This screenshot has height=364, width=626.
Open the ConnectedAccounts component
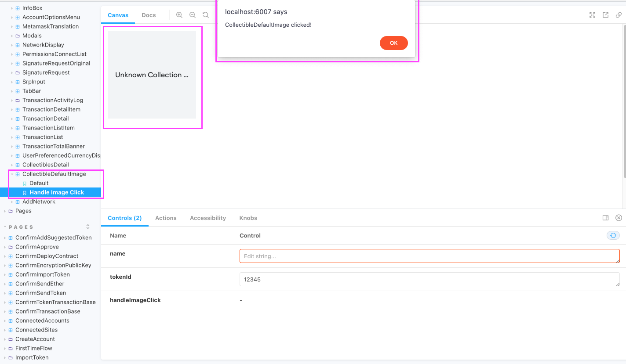[x=42, y=321]
